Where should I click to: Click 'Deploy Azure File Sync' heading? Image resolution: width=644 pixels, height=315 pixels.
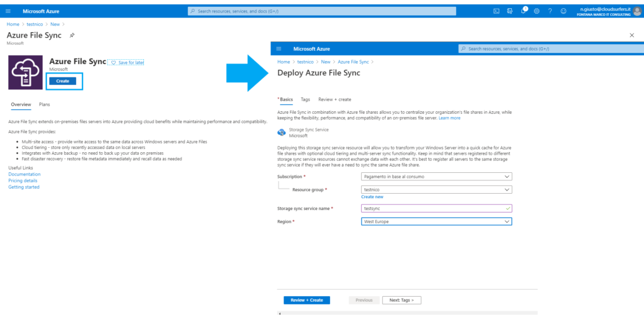(x=319, y=73)
